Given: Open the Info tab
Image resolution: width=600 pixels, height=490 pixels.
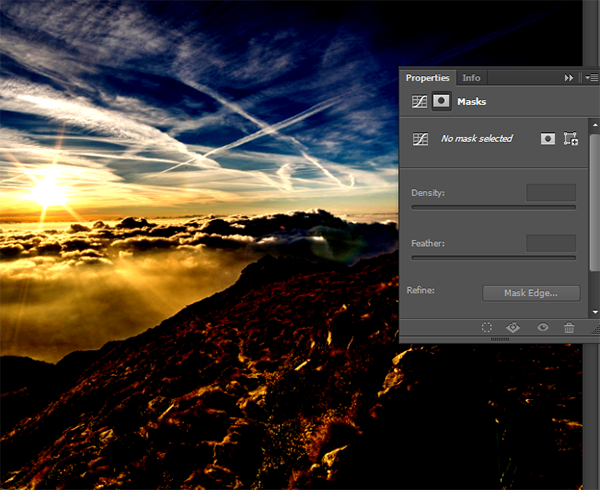Looking at the screenshot, I should (x=471, y=78).
